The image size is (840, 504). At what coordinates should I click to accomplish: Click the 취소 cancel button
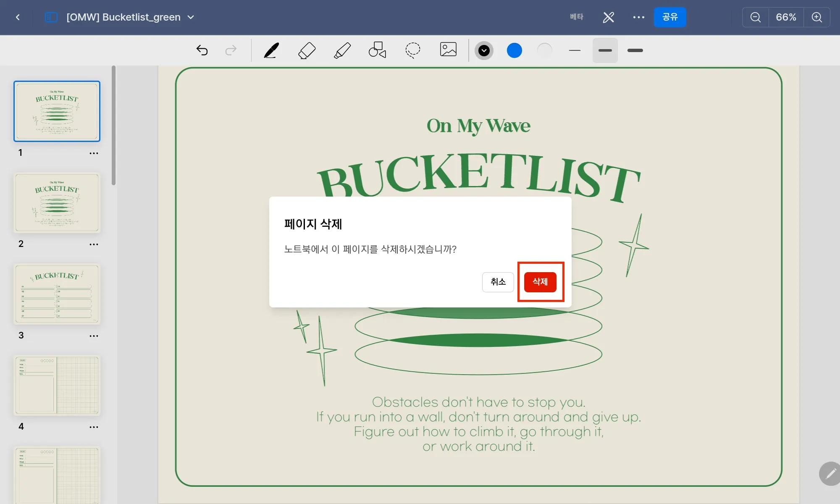click(498, 282)
